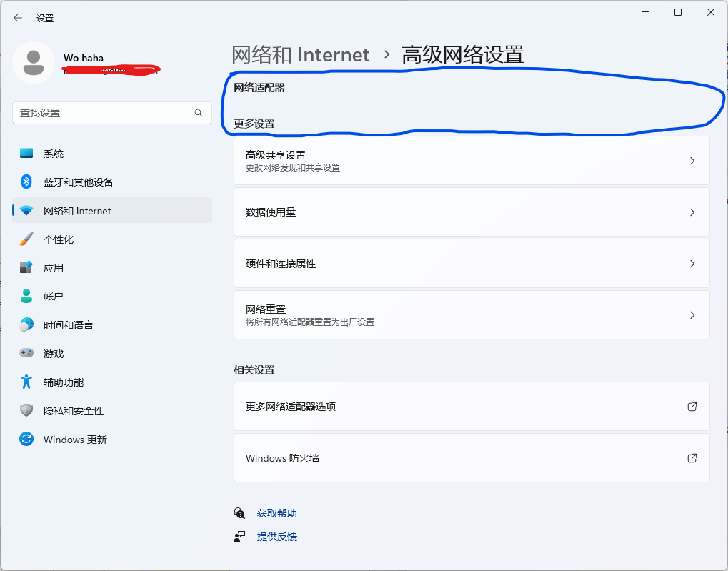The height and width of the screenshot is (571, 728).
Task: Open 帐户 settings category
Action: (112, 296)
